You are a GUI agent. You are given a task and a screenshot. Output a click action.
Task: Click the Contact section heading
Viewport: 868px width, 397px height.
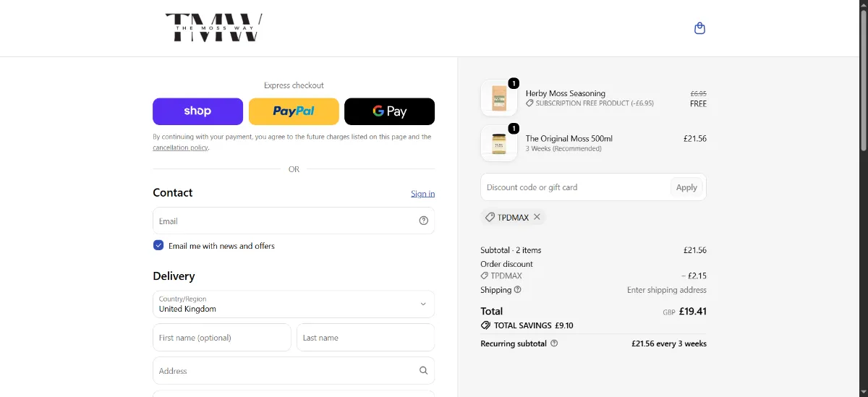click(173, 192)
